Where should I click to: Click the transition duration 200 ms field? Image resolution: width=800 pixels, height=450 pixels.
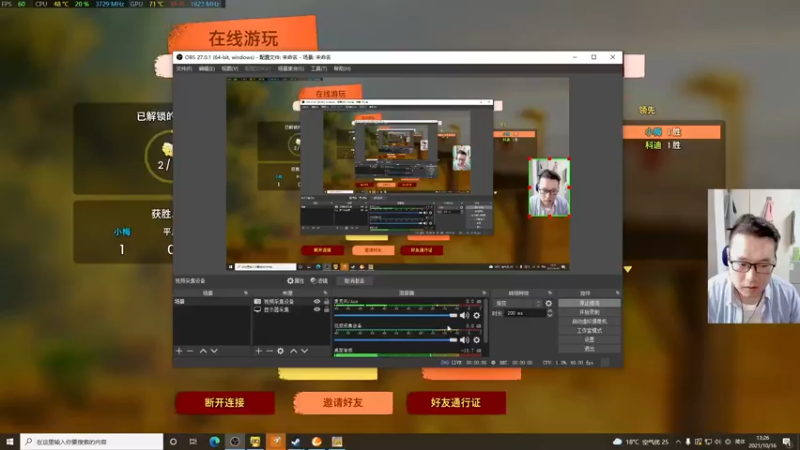click(x=525, y=313)
